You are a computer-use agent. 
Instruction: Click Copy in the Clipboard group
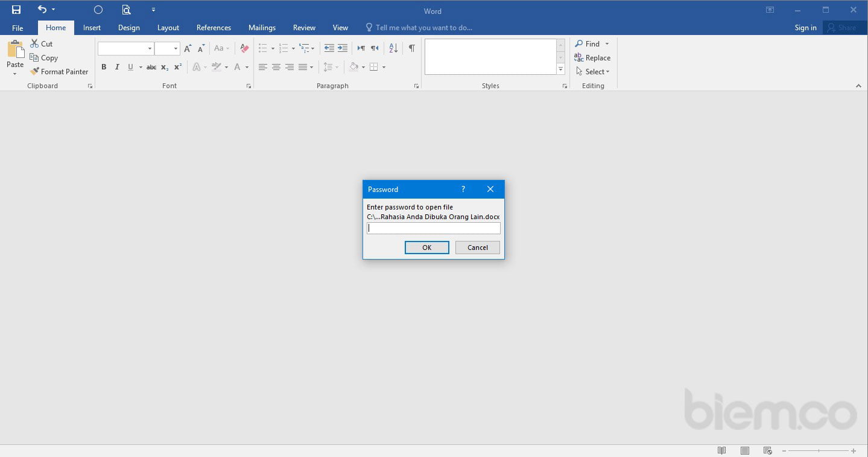[x=44, y=58]
